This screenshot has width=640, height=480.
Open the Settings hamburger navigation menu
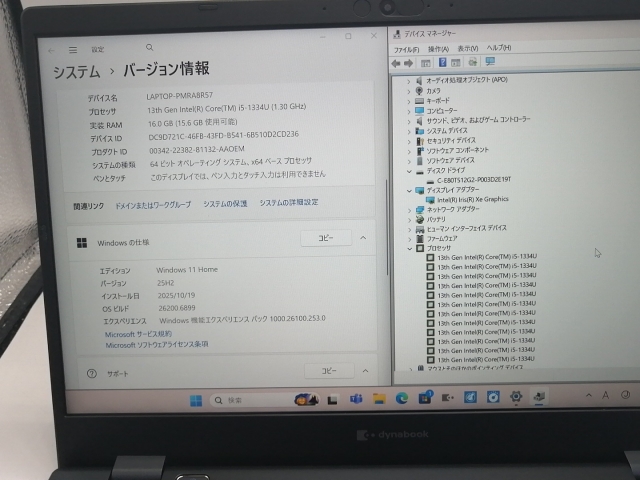(x=73, y=50)
